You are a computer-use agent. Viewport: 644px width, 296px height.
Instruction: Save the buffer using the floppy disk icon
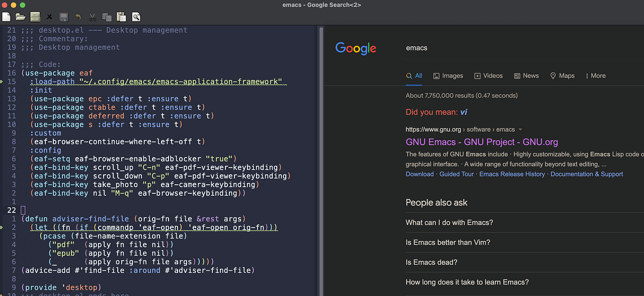[63, 17]
